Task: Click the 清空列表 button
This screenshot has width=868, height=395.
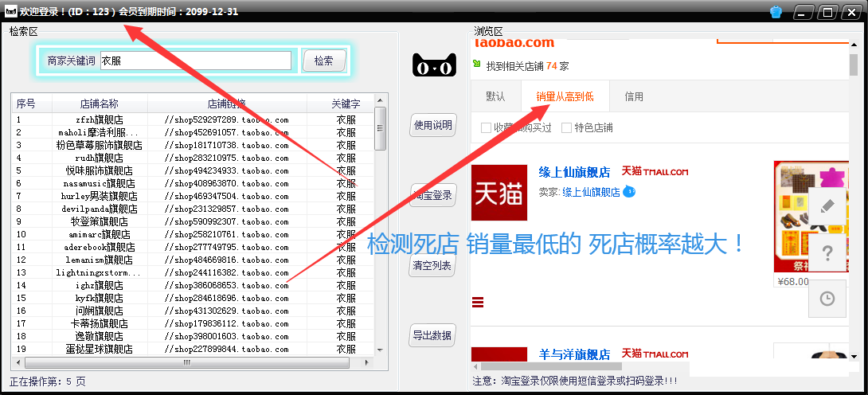Action: pos(432,265)
